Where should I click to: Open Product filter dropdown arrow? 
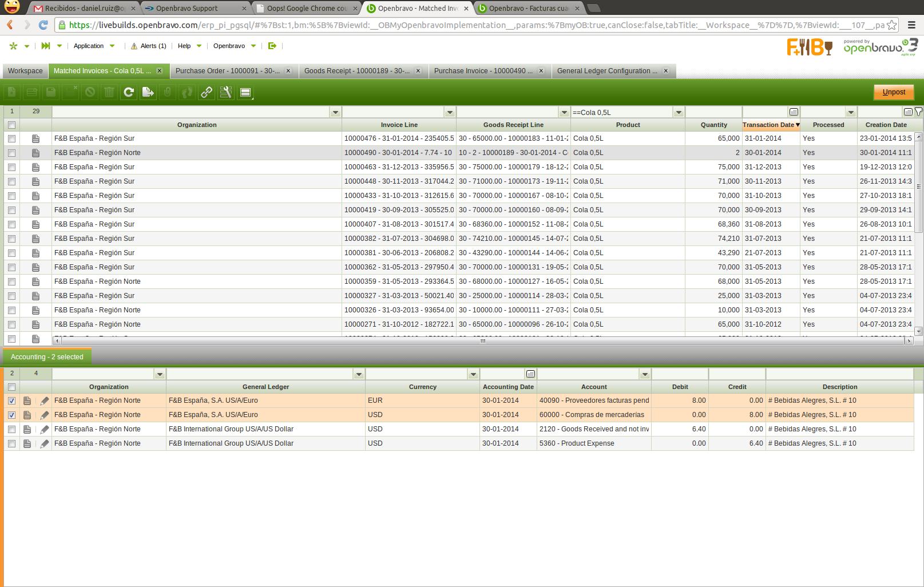point(679,112)
